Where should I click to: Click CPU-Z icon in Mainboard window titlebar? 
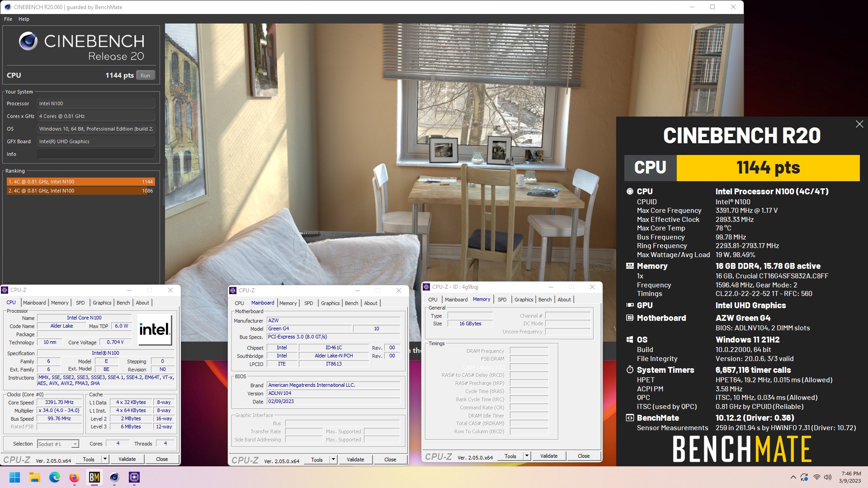point(233,291)
